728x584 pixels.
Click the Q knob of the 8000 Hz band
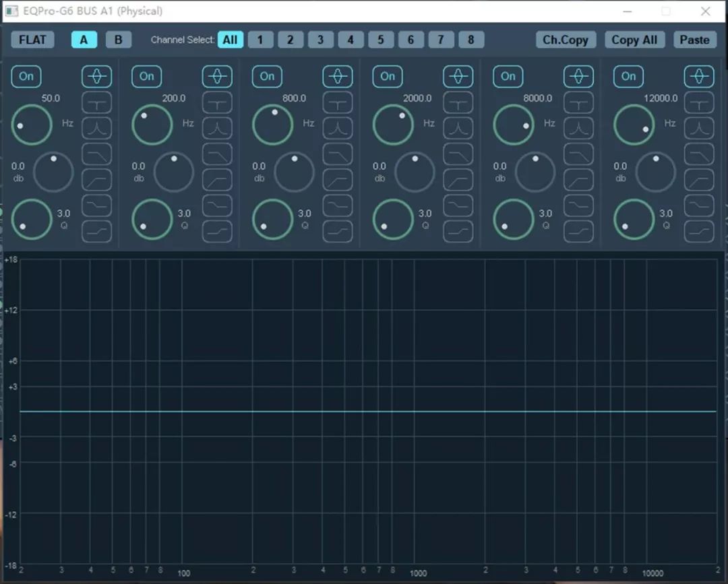513,219
